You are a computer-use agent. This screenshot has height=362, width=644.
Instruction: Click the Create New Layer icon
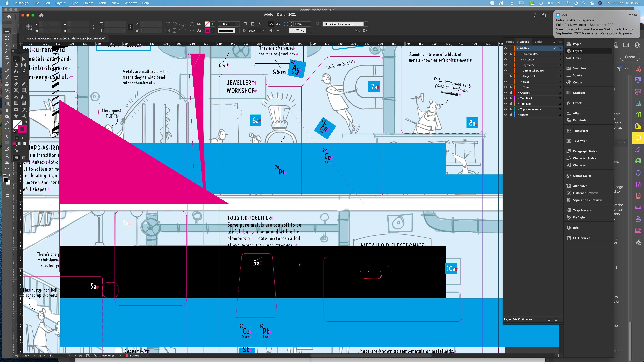click(549, 319)
